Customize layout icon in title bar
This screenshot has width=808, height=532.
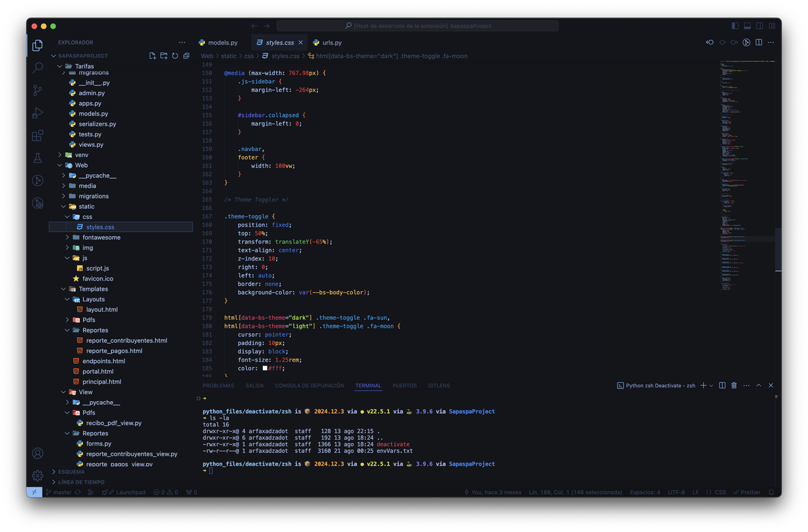(x=772, y=26)
